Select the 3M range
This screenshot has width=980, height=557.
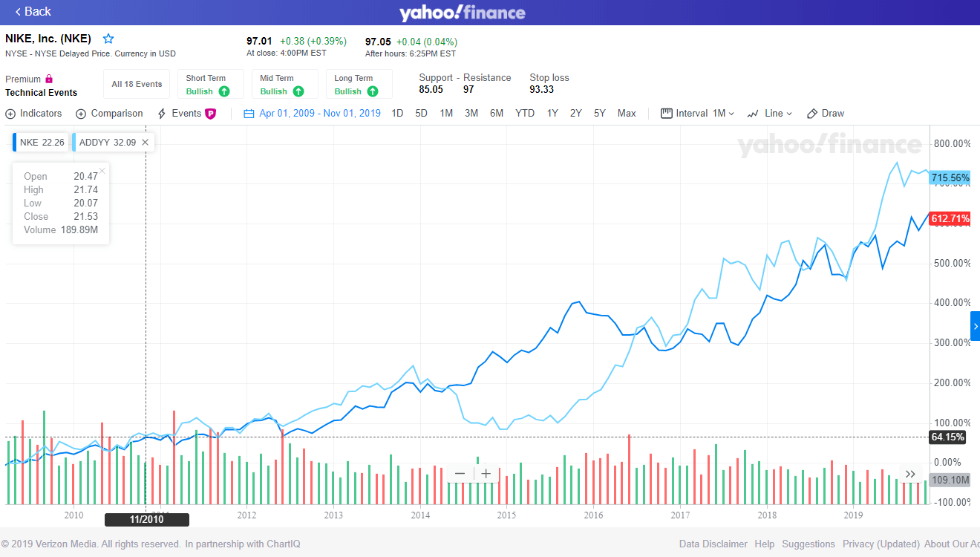(x=471, y=114)
